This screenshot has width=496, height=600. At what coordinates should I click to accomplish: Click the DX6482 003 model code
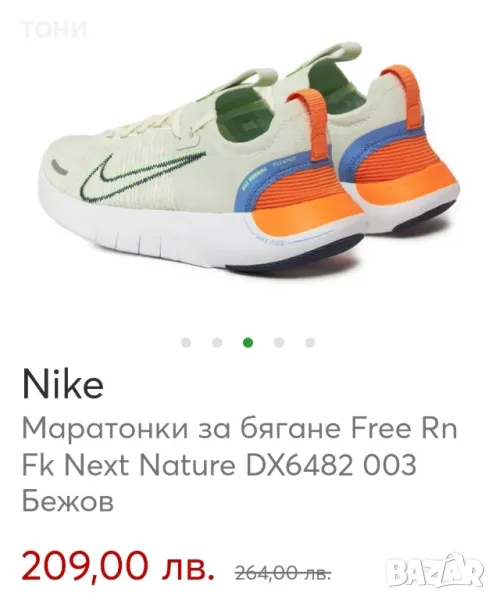331,465
